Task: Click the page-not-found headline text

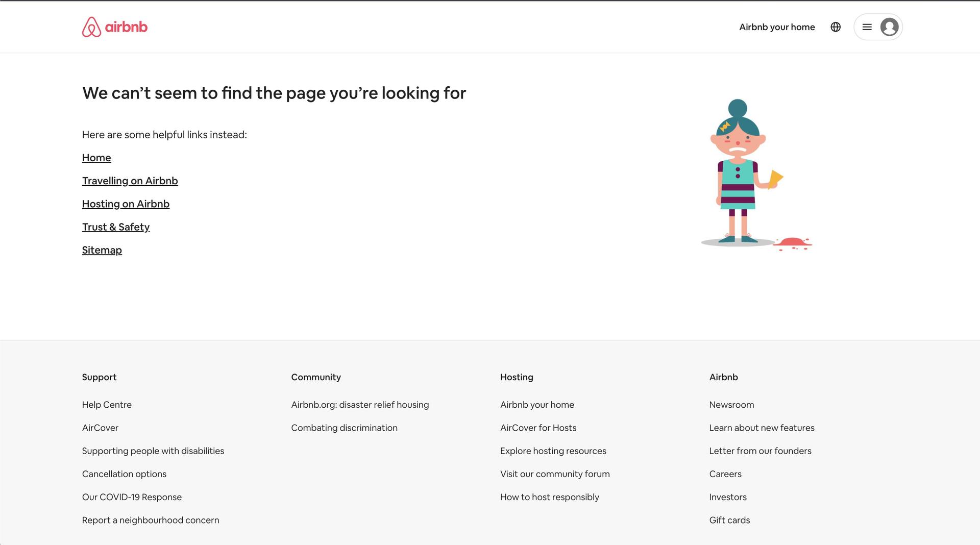Action: pos(274,93)
